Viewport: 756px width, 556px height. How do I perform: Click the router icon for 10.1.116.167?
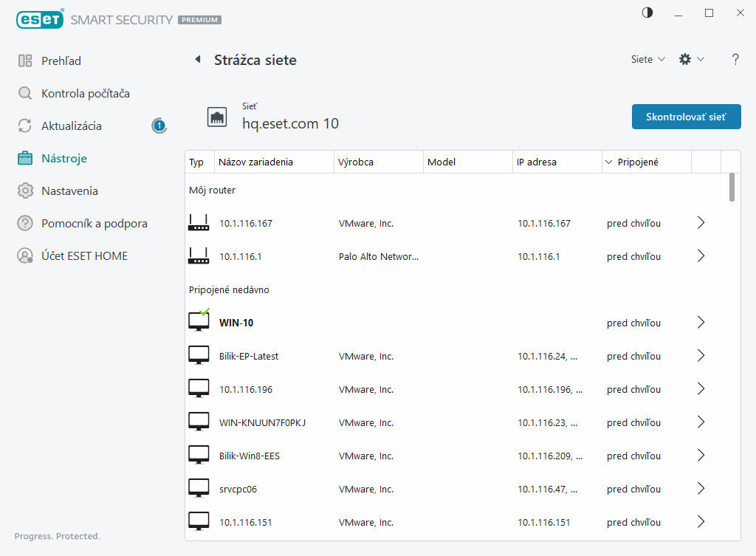pyautogui.click(x=199, y=223)
